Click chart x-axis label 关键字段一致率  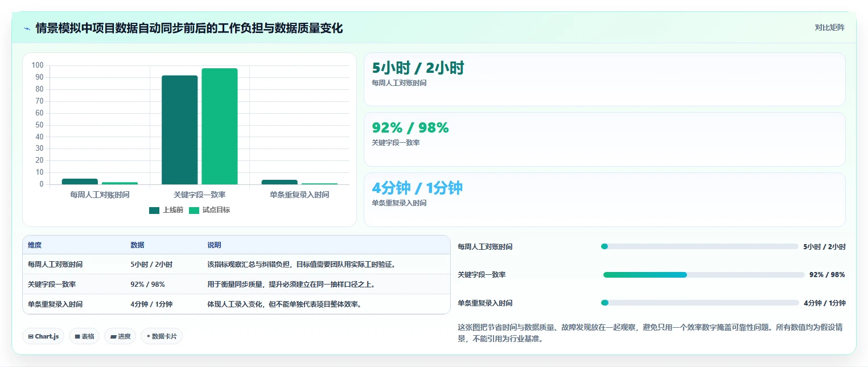(200, 195)
